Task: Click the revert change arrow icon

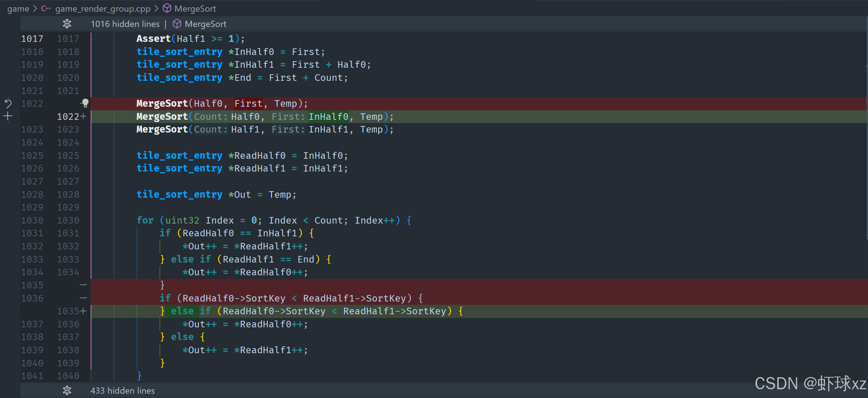Action: click(x=8, y=104)
